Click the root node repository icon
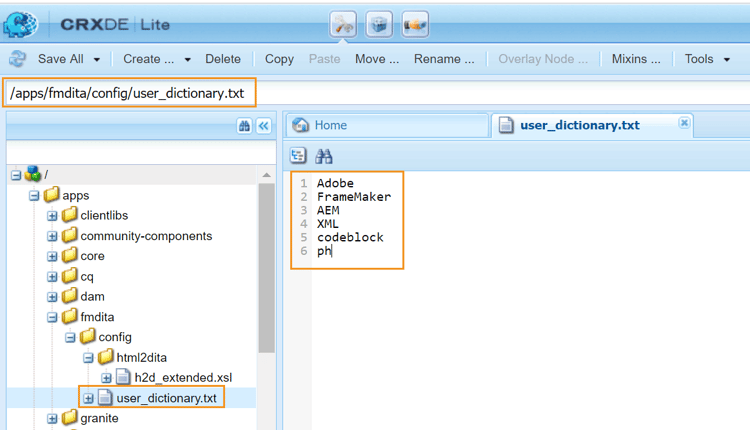The width and height of the screenshot is (750, 430). tap(33, 174)
